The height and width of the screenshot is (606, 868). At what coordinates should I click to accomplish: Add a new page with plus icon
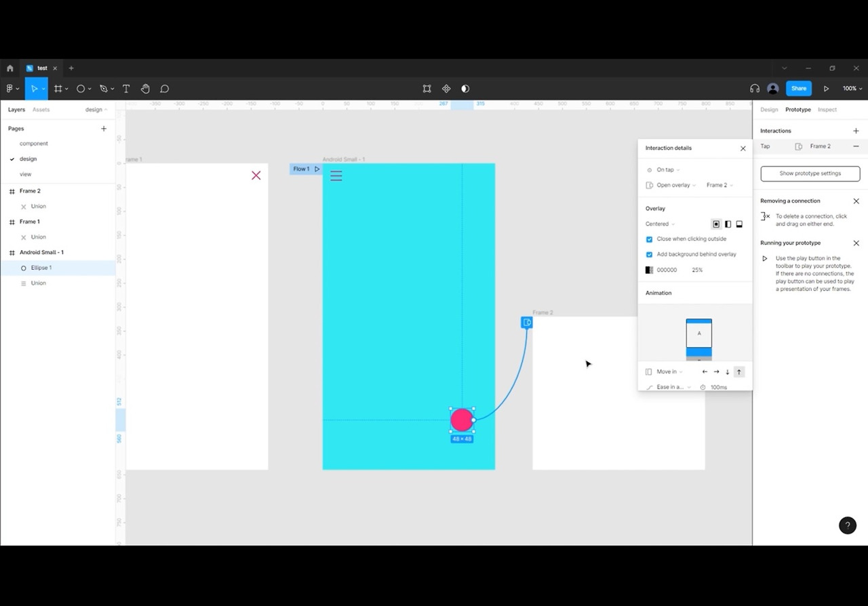pos(104,128)
